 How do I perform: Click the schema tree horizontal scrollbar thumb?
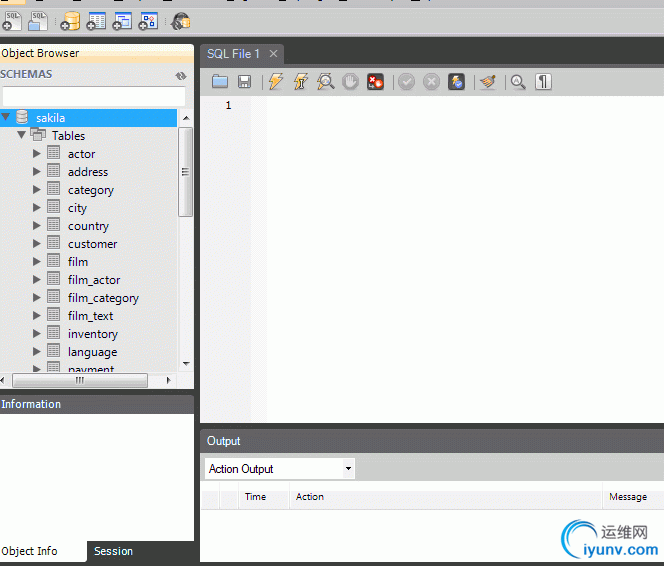click(80, 380)
